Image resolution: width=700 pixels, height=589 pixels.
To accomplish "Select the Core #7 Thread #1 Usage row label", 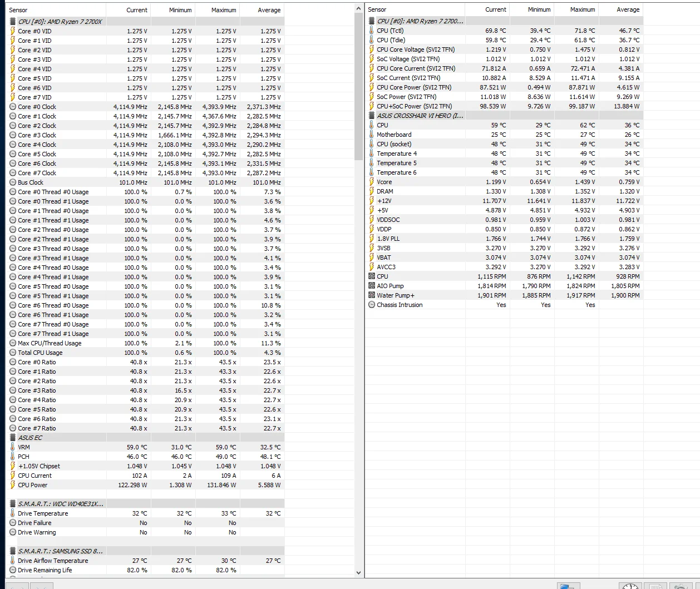I will (x=53, y=334).
